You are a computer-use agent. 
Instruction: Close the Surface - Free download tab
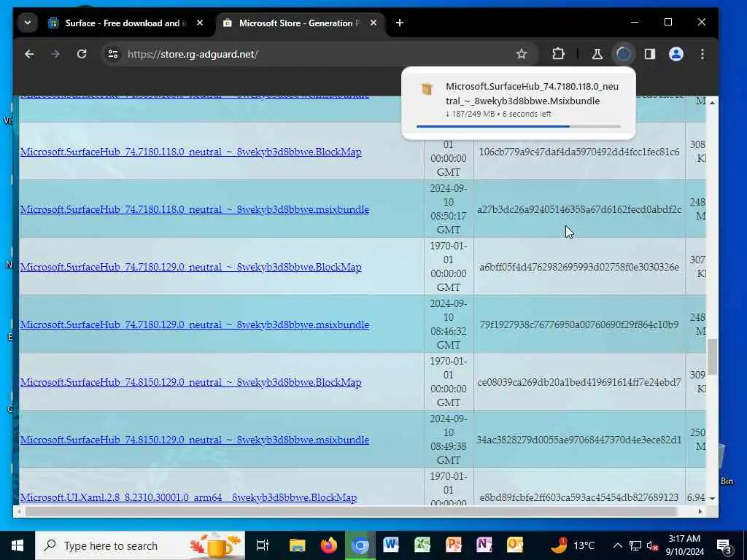pos(200,23)
